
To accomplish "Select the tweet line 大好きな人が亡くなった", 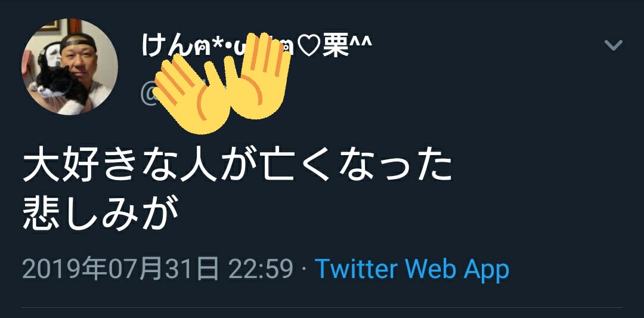I will pos(237,167).
